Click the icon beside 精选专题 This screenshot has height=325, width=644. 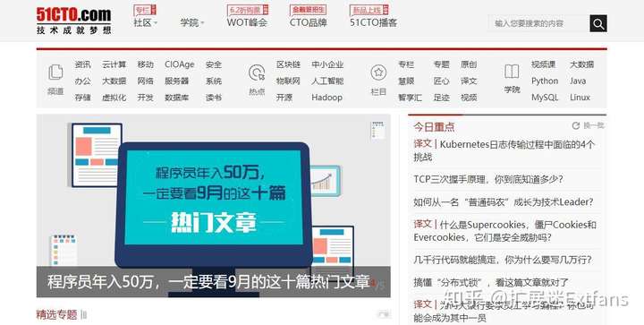coord(84,315)
